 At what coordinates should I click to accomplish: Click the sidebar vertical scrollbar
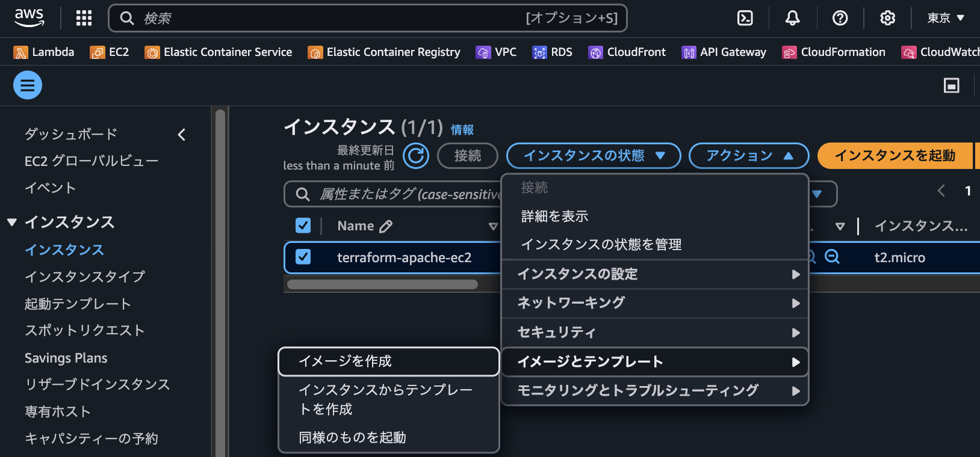click(x=220, y=283)
